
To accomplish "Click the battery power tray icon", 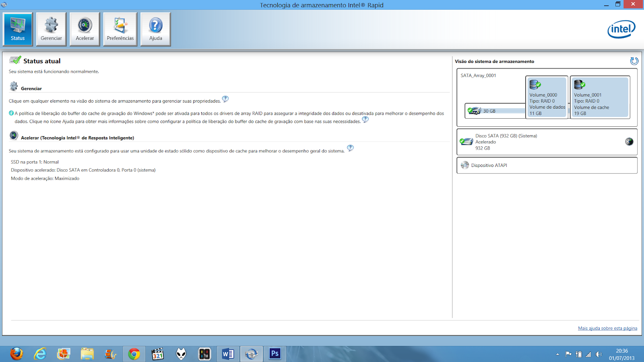I will point(579,354).
